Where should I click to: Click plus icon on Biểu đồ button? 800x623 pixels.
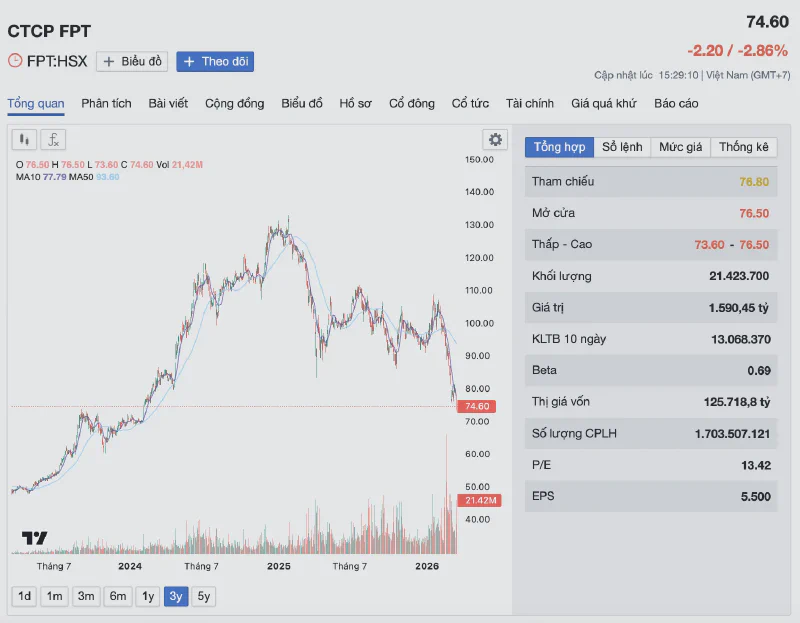(x=109, y=62)
